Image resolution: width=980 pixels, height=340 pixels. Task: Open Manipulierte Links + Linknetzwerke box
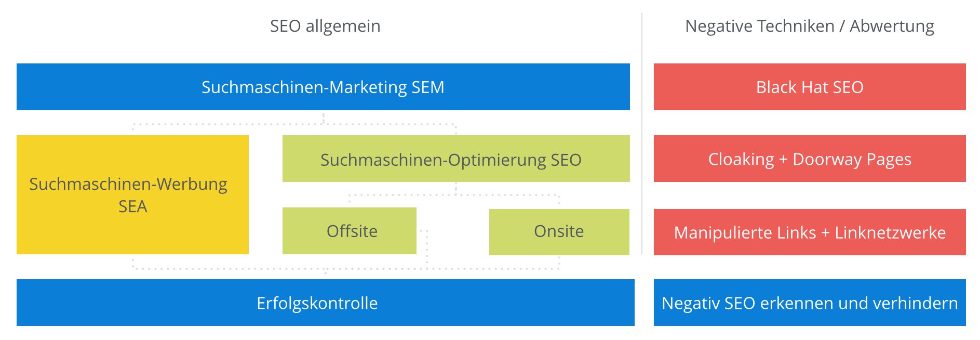[x=809, y=232]
